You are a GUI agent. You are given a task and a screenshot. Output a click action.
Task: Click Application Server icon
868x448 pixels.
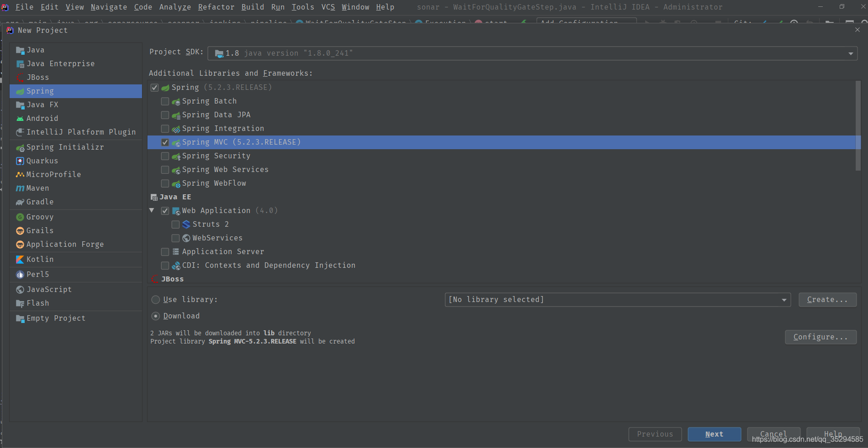(x=176, y=252)
